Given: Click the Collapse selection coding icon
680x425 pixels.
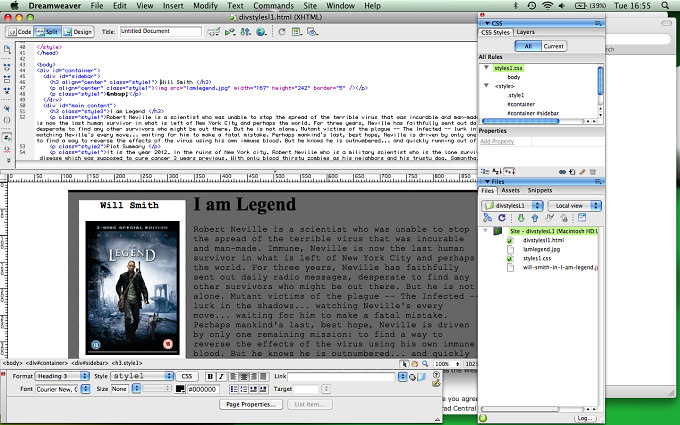Looking at the screenshot, I should tap(7, 79).
